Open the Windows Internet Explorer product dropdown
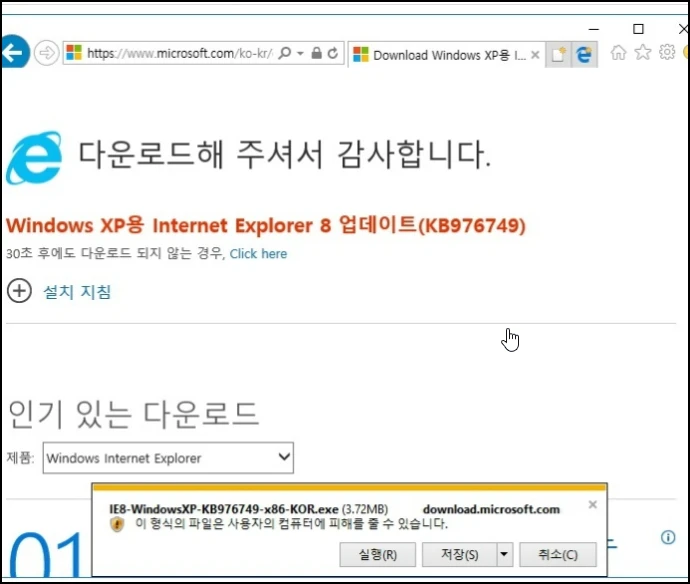 point(168,458)
